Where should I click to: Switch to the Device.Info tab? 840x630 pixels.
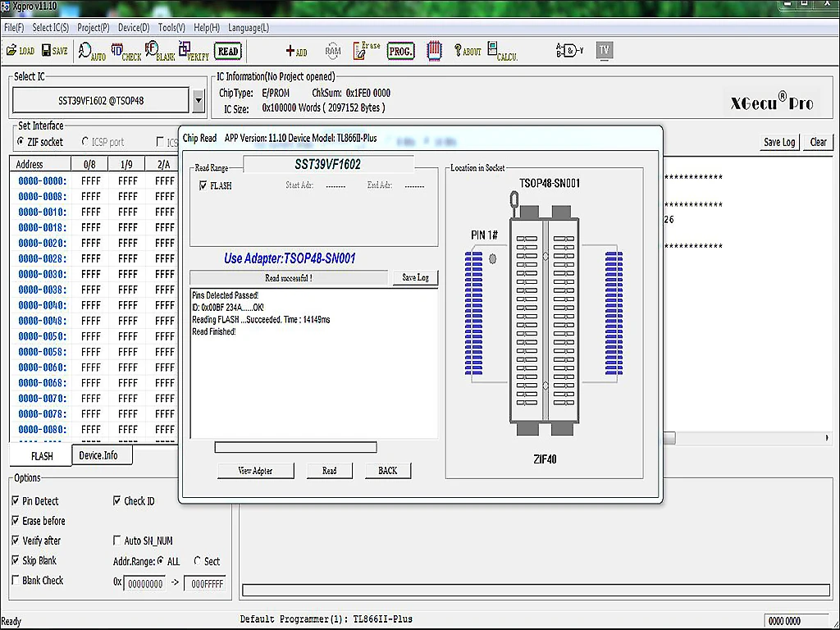(x=98, y=455)
